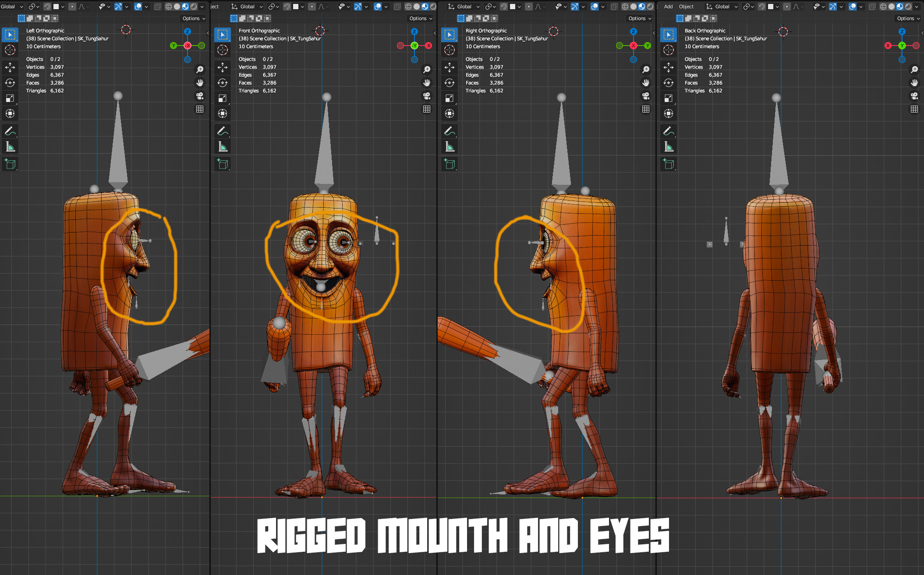Click the pan hand icon in Back Orthographic viewport
The height and width of the screenshot is (575, 924).
tap(914, 83)
